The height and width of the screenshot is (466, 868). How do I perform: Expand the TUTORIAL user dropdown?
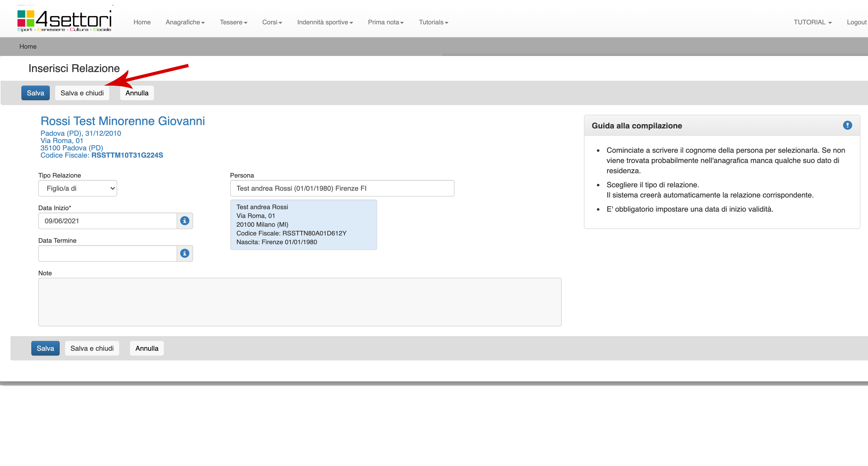(812, 22)
